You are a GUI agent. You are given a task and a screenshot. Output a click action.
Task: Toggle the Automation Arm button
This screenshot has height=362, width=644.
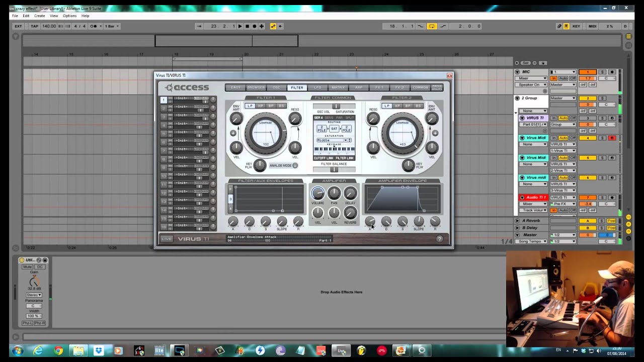click(273, 26)
